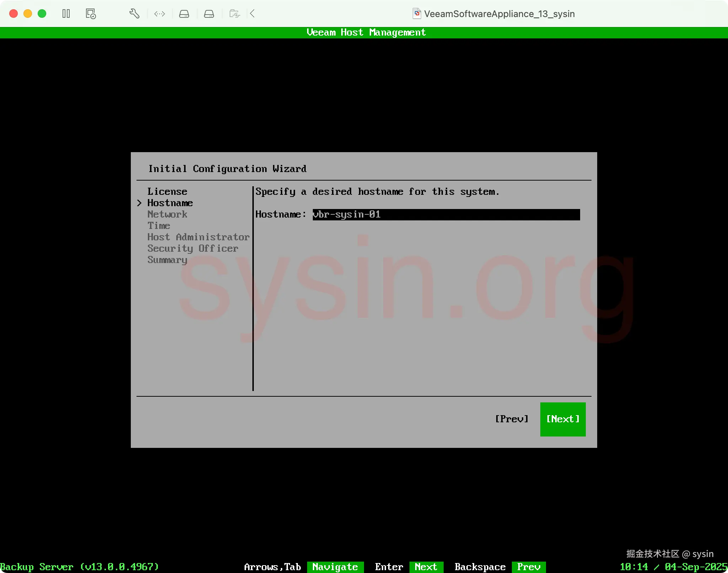
Task: Select License step in wizard sidebar
Action: coord(167,192)
